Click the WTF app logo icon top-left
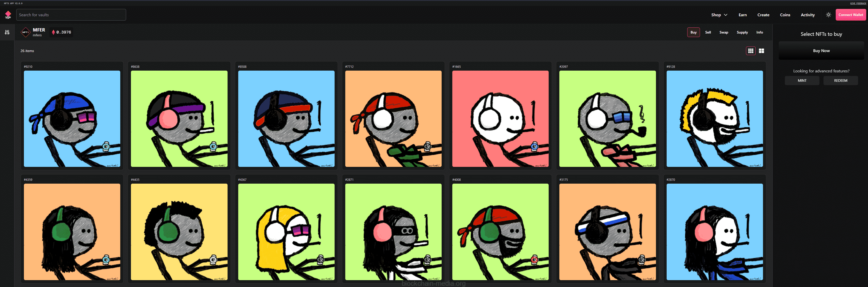Screen dimensions: 868x287 8,14
